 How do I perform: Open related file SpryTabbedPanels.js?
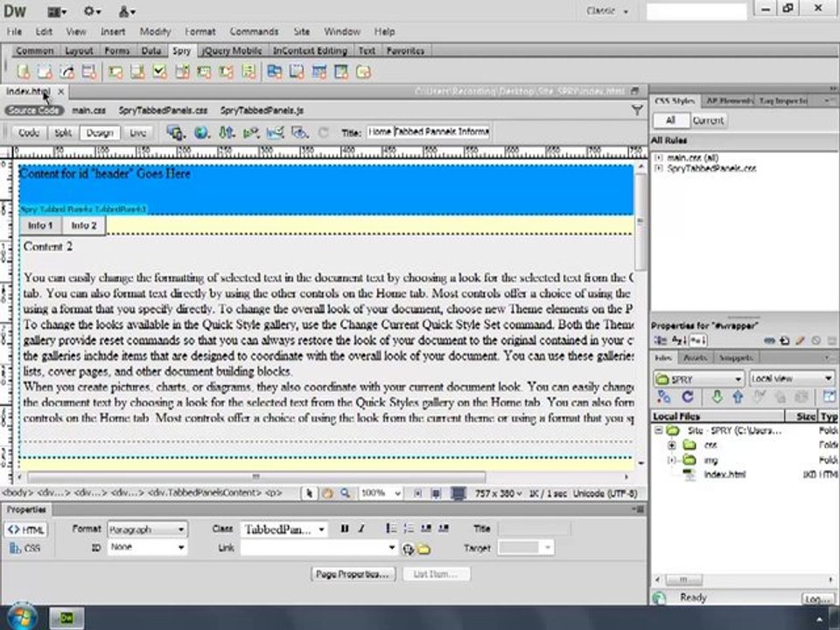[x=262, y=110]
